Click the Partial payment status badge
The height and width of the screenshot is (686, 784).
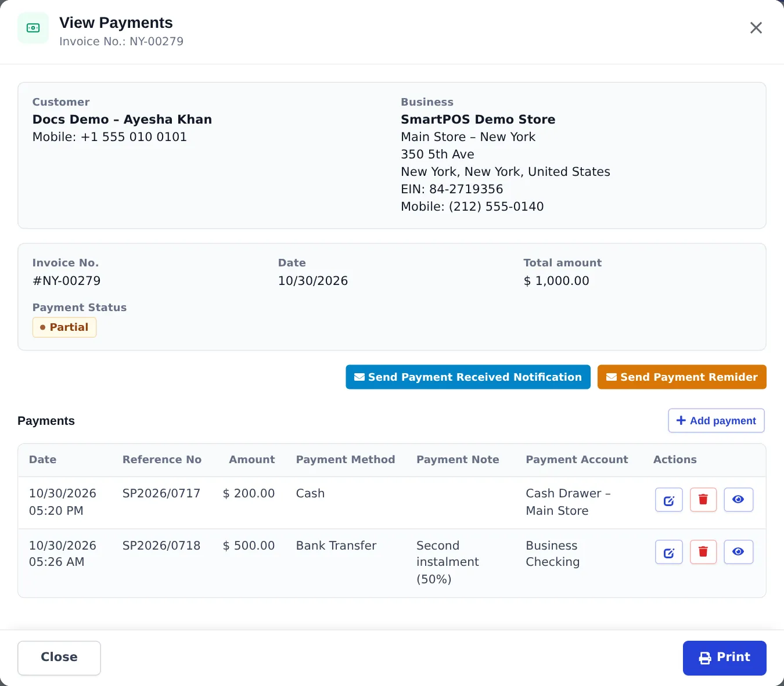tap(64, 327)
